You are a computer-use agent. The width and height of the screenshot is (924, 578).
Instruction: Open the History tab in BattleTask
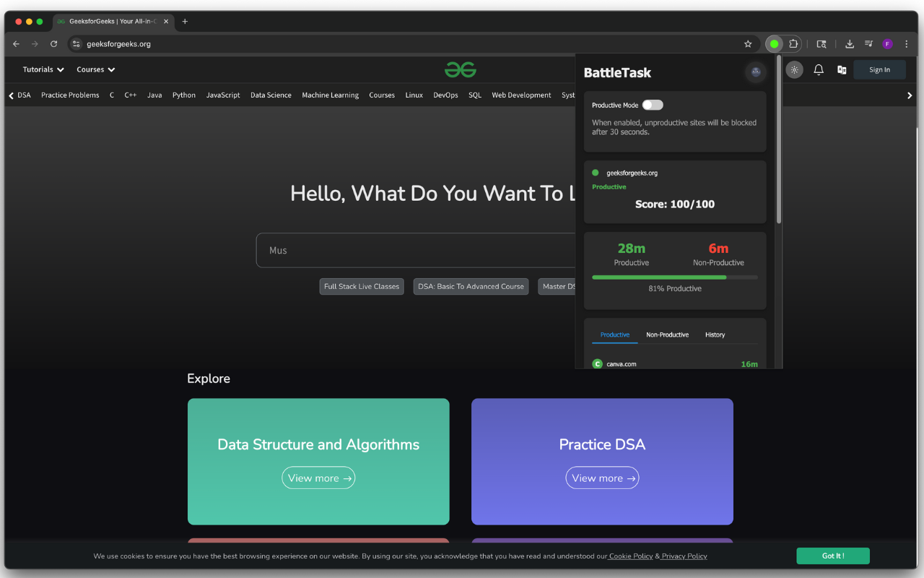(x=715, y=335)
